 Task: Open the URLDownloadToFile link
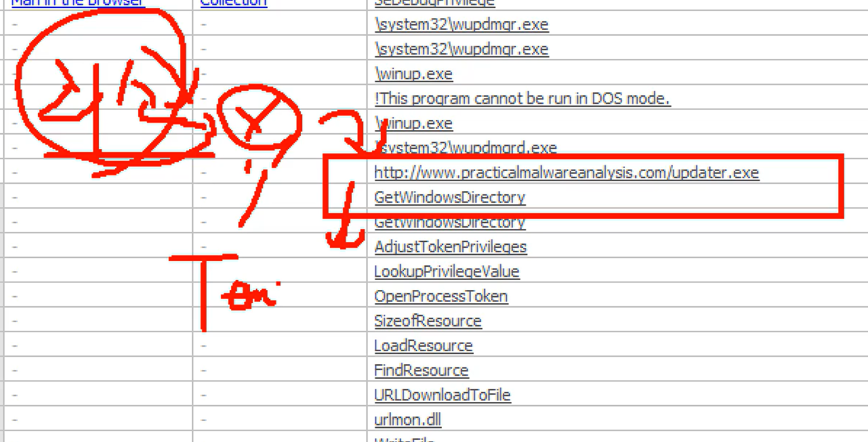(442, 395)
